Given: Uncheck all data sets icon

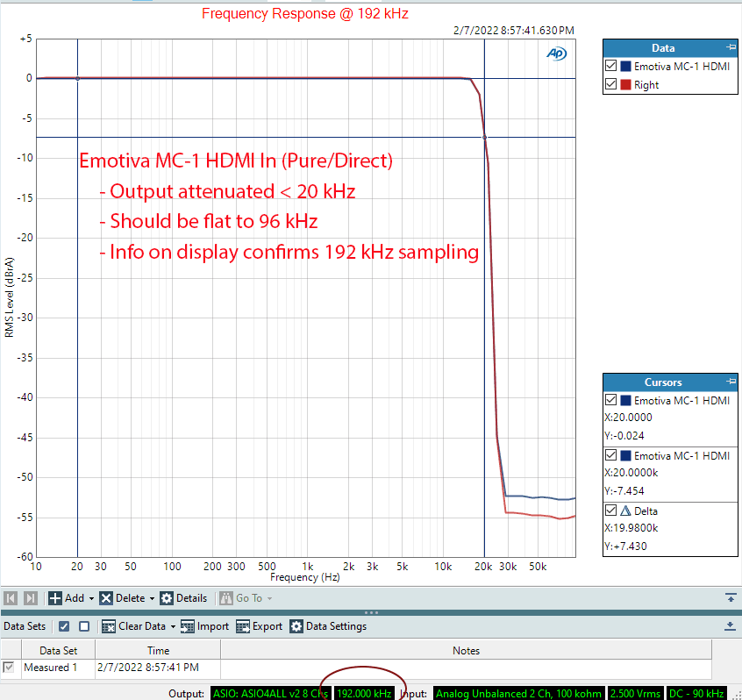Looking at the screenshot, I should pyautogui.click(x=84, y=626).
